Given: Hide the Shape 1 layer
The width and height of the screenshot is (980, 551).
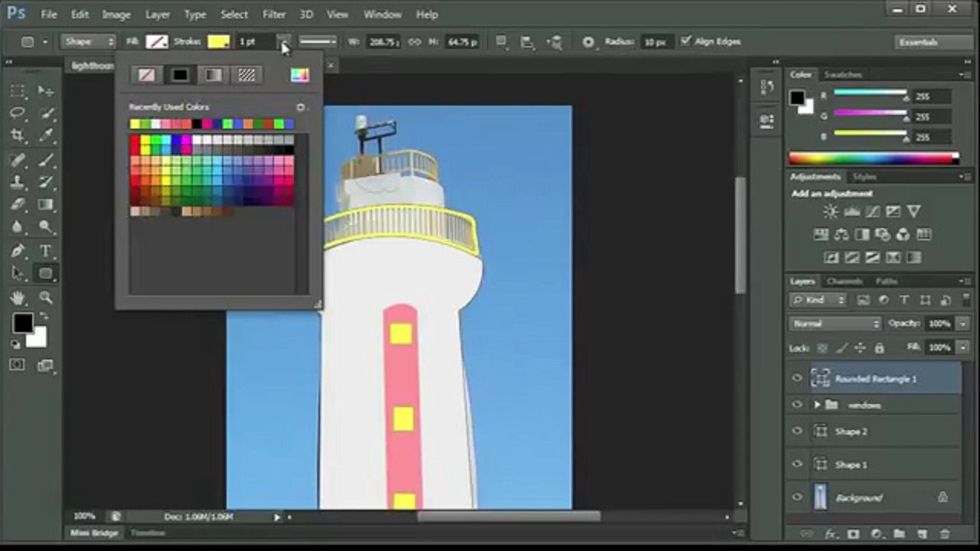Looking at the screenshot, I should [797, 464].
